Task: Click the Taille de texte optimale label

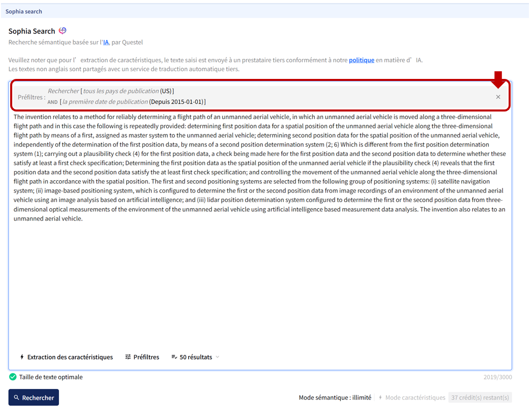Action: coord(51,377)
